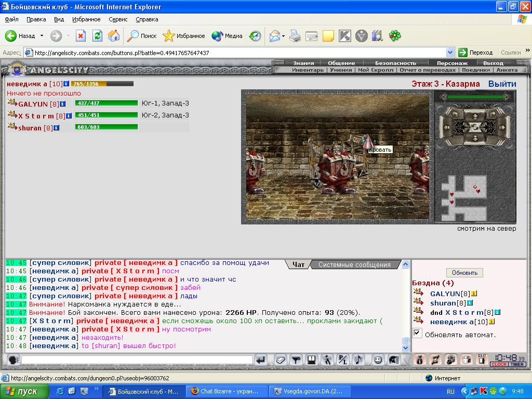The height and width of the screenshot is (399, 532).
Task: Open the Избранное menu in the menu bar
Action: point(86,19)
